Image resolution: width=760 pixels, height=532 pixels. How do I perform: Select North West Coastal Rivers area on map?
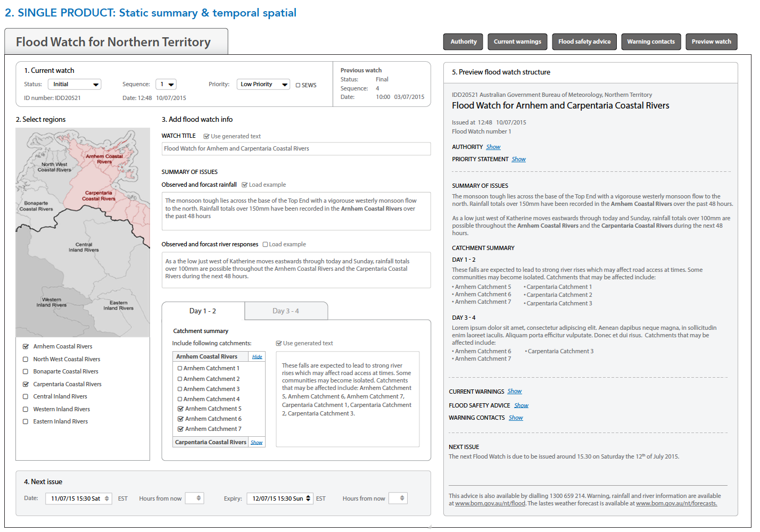[x=54, y=167]
